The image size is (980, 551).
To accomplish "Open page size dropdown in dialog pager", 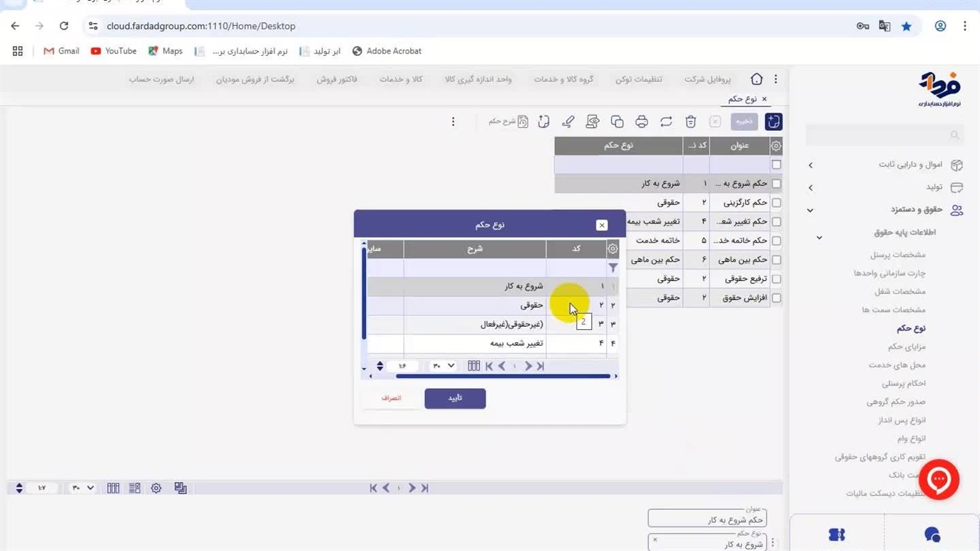I will point(443,366).
